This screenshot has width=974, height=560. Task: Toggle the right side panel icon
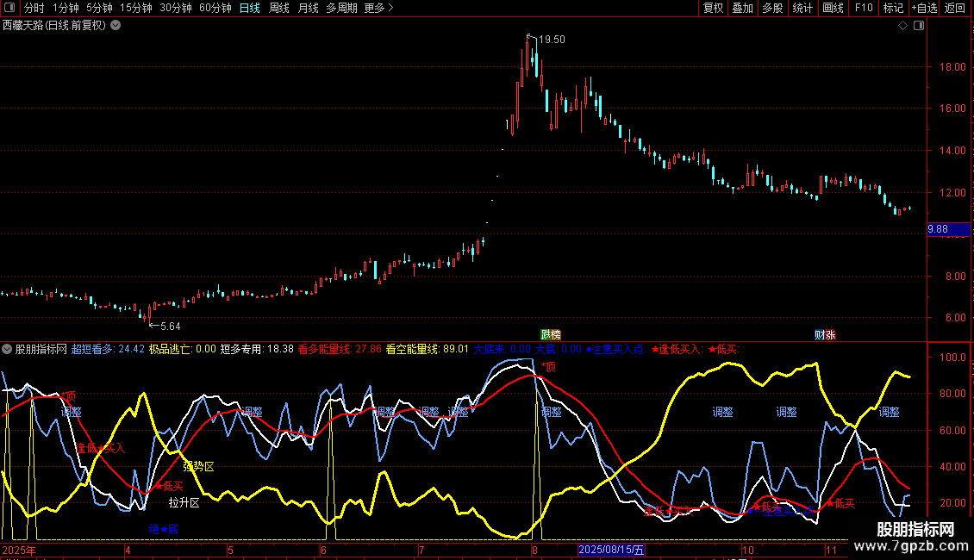[x=919, y=26]
